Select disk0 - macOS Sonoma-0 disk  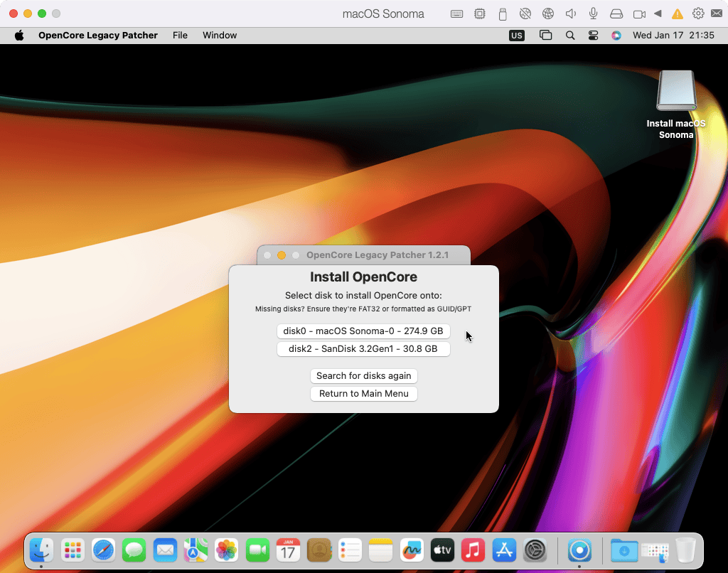point(363,331)
